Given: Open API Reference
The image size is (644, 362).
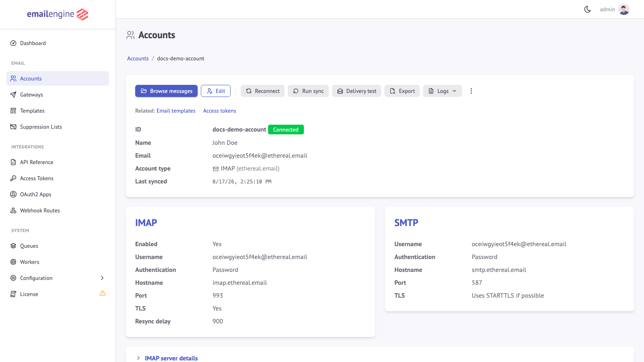Looking at the screenshot, I should pyautogui.click(x=58, y=162).
